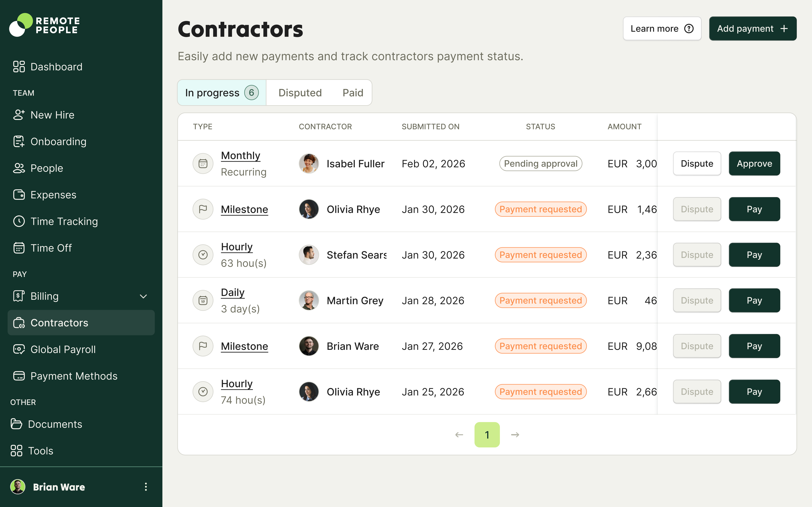Switch to the Paid tab
This screenshot has height=507, width=812.
coord(353,93)
